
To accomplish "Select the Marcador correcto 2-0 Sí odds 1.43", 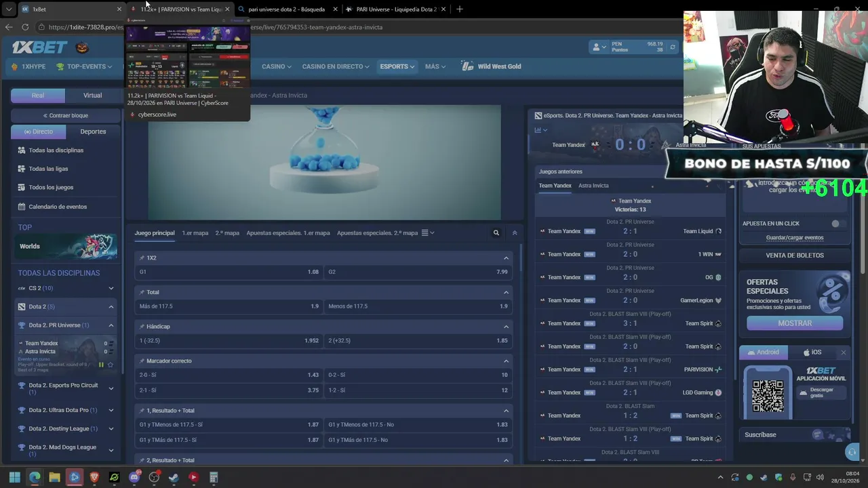I will (x=229, y=375).
